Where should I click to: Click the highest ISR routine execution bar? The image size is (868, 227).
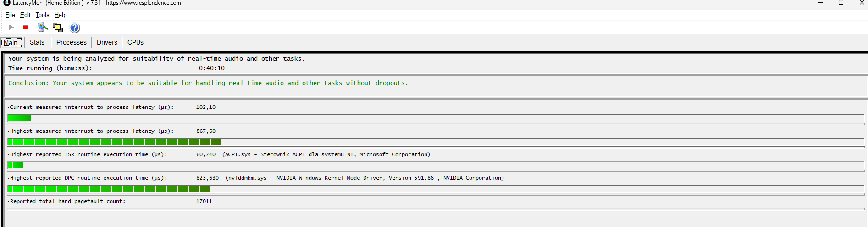tap(16, 165)
